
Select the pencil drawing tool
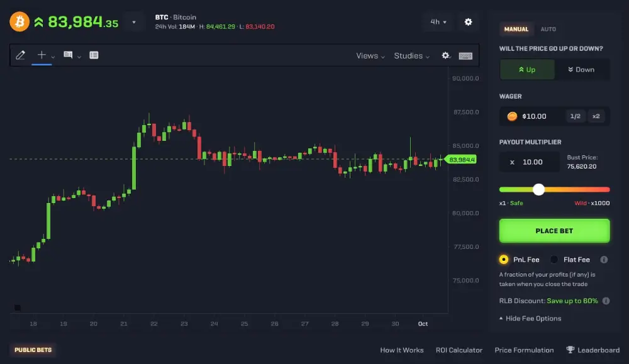coord(21,55)
